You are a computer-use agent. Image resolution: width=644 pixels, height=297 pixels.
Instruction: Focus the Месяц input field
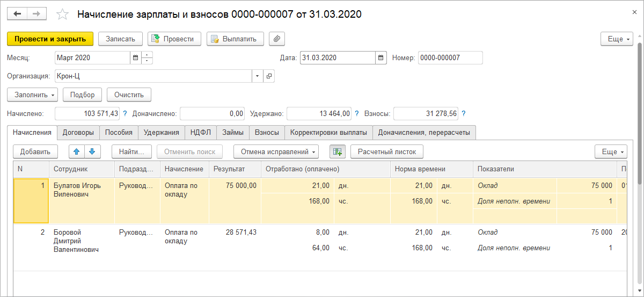(x=92, y=57)
